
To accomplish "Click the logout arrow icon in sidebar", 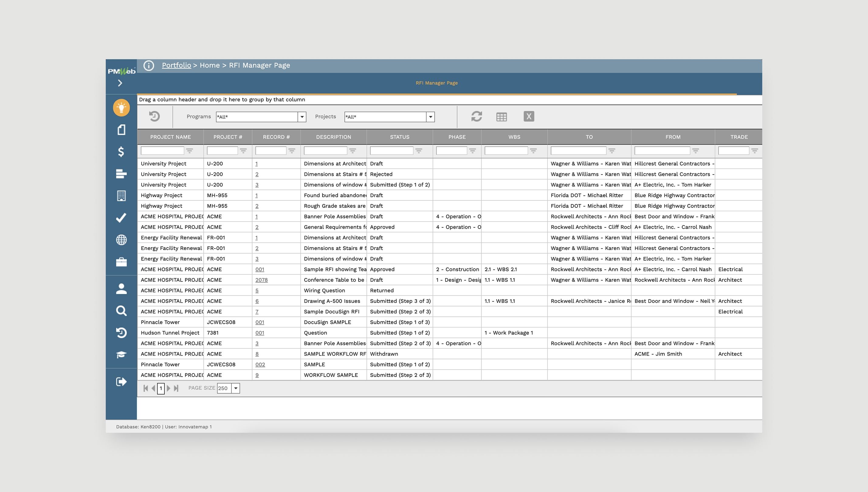I will [121, 381].
